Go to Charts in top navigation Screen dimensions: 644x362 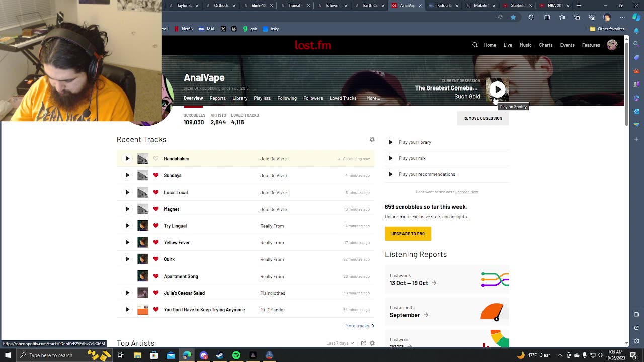tap(546, 45)
